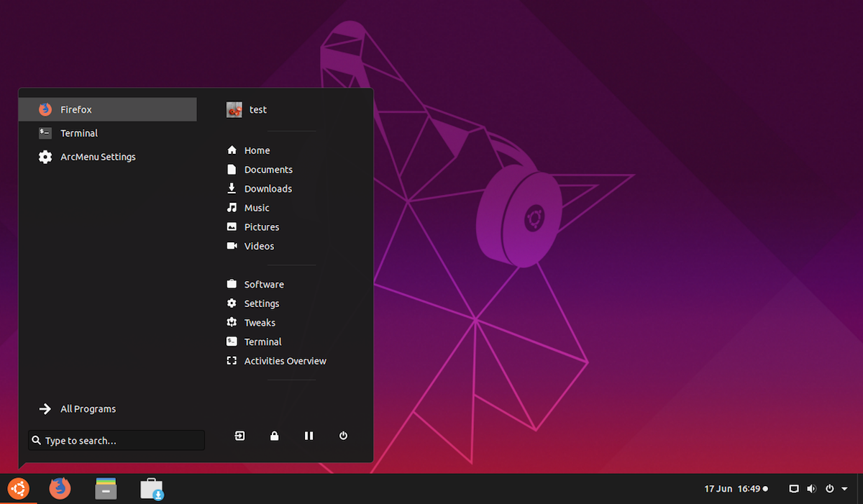863x504 pixels.
Task: Click the terminal icon in the right column
Action: (x=232, y=342)
